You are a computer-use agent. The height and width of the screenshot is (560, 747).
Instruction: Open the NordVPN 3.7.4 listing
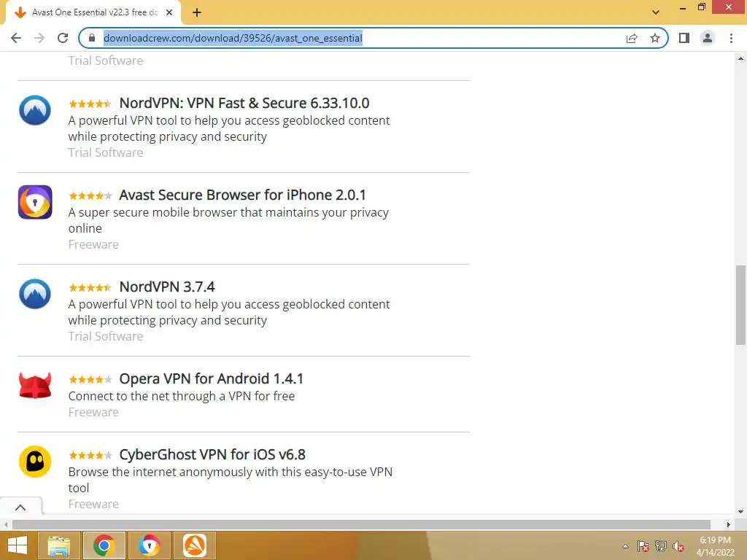[x=167, y=287]
